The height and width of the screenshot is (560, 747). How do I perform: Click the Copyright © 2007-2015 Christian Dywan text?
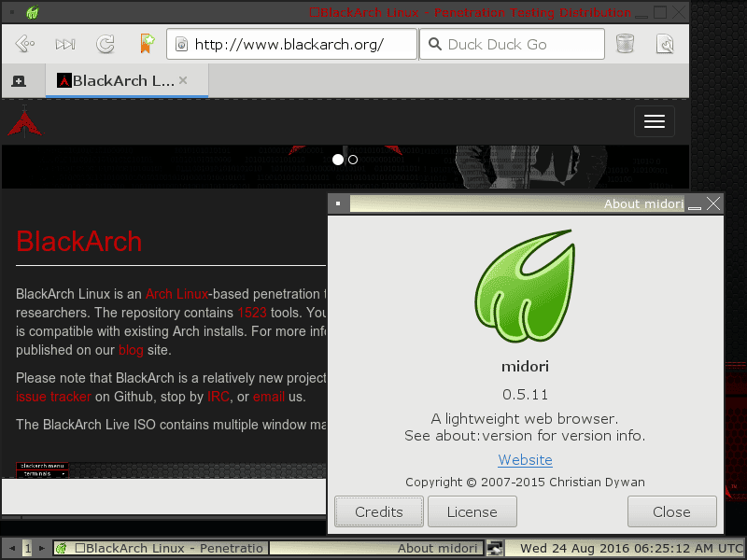[x=525, y=482]
